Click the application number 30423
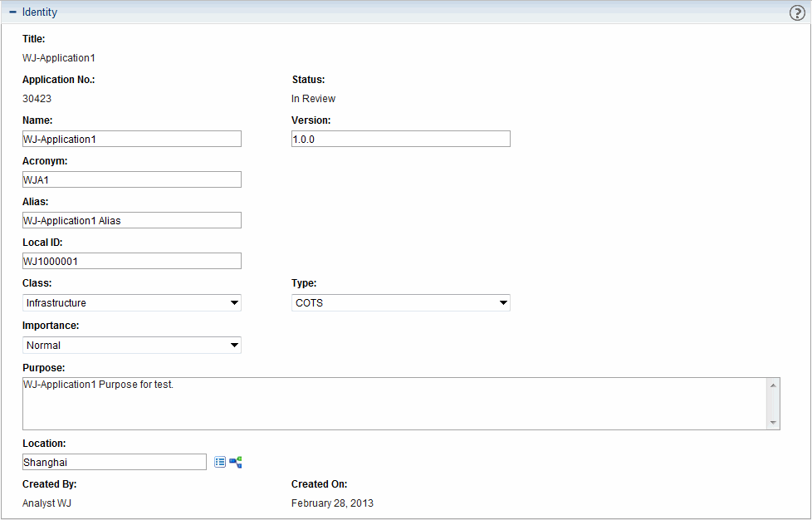The width and height of the screenshot is (812, 520). (x=37, y=99)
